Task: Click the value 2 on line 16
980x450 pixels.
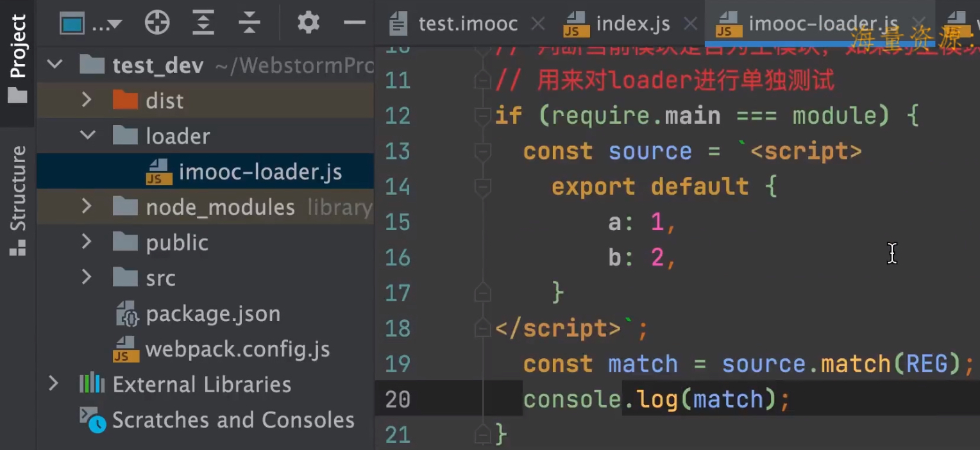Action: coord(657,258)
